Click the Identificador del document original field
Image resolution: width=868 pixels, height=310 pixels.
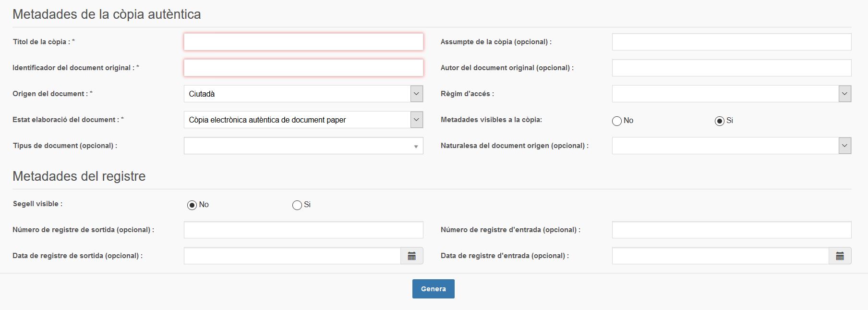(x=303, y=68)
